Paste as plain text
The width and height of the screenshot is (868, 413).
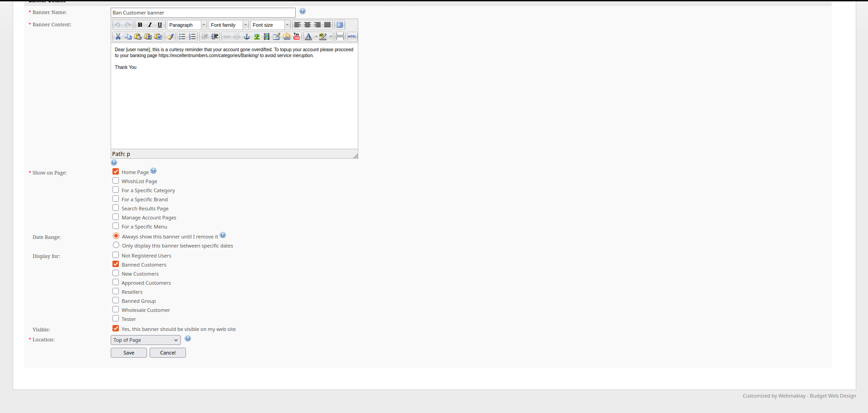tap(148, 37)
